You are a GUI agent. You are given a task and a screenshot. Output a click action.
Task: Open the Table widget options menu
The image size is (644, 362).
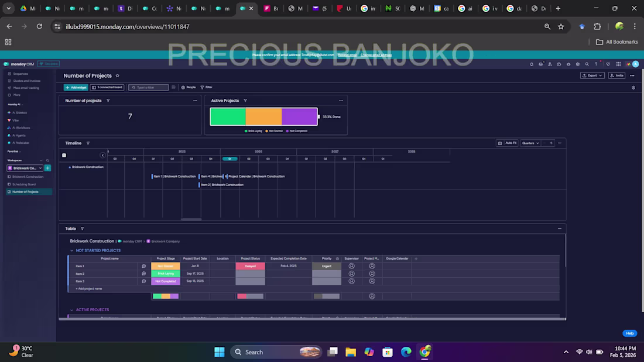click(559, 229)
